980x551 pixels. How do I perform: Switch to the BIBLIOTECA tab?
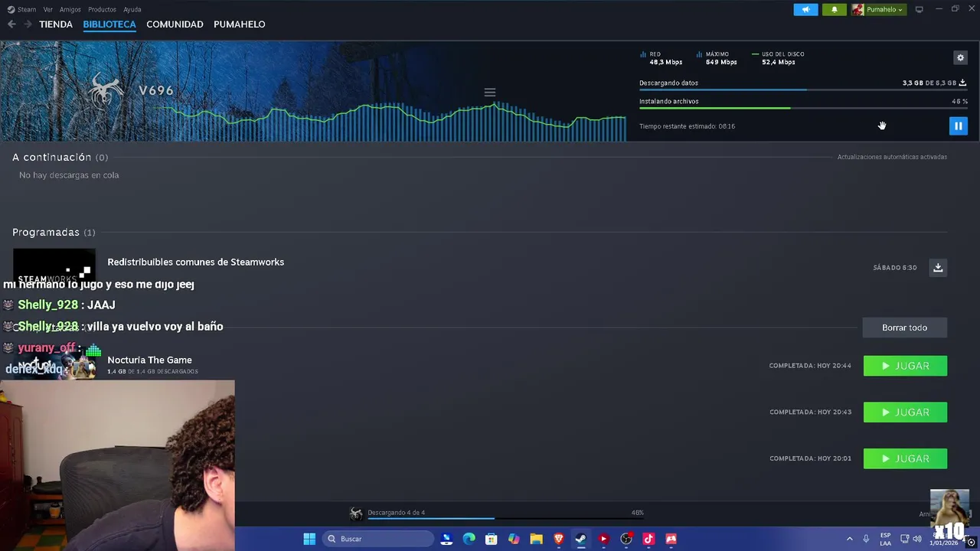[109, 24]
